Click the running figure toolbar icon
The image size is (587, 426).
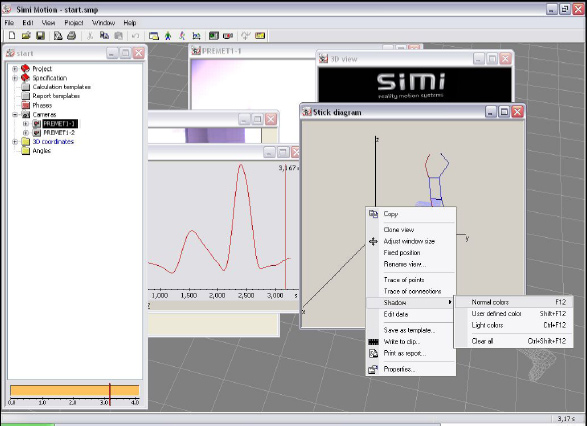pyautogui.click(x=182, y=36)
